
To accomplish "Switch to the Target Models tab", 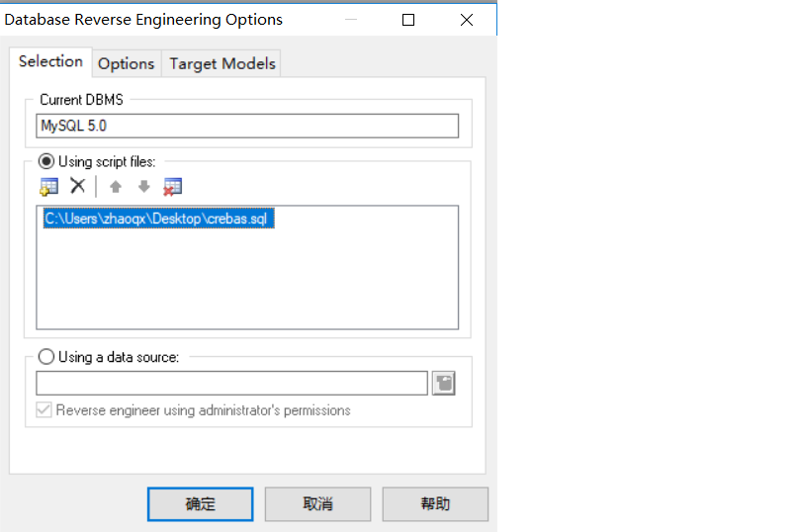I will click(222, 63).
